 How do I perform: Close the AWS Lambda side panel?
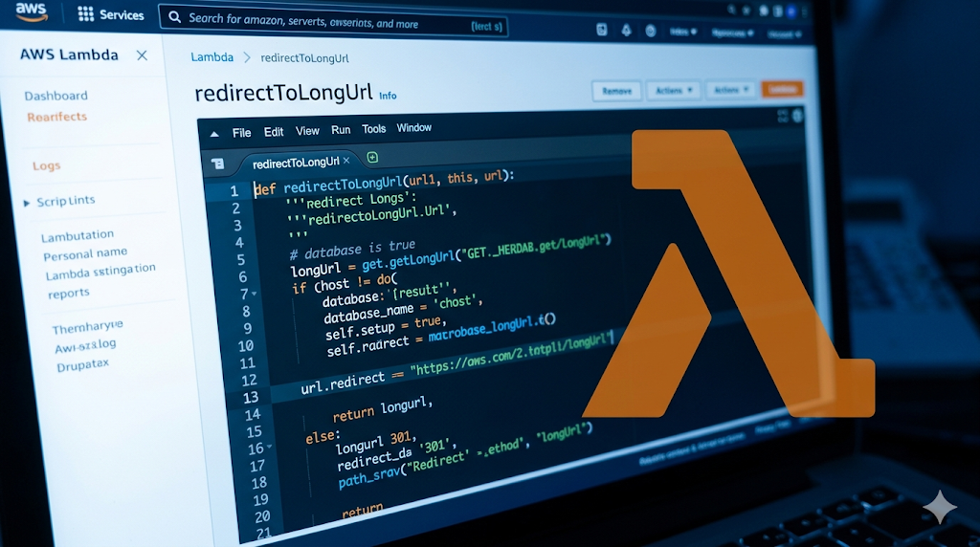coord(142,55)
